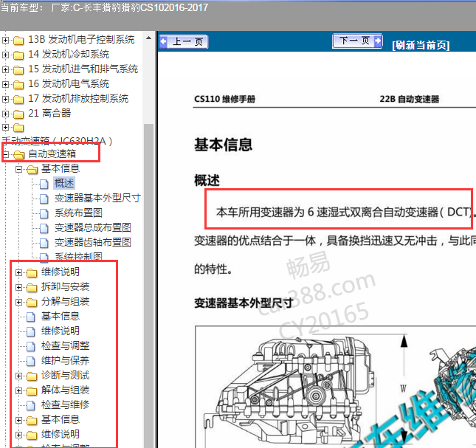
Task: Expand the 13B 发动机电子控制系统 folder
Action: point(5,40)
